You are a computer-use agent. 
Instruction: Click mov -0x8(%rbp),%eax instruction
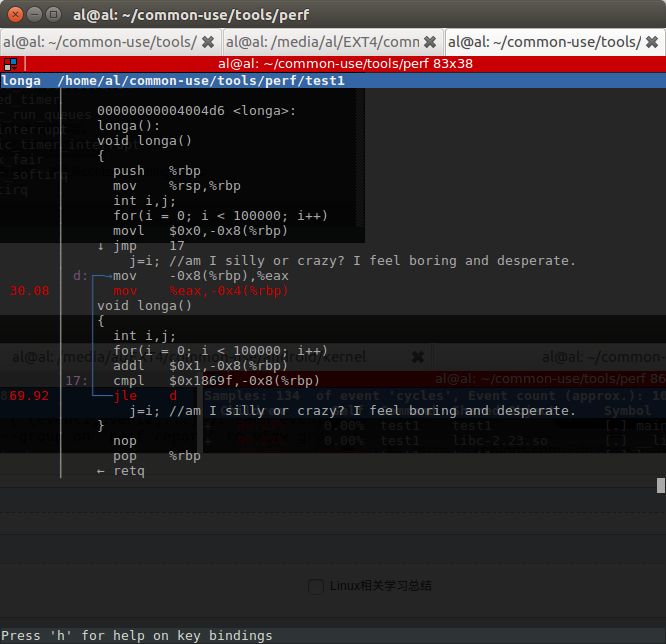pyautogui.click(x=200, y=276)
